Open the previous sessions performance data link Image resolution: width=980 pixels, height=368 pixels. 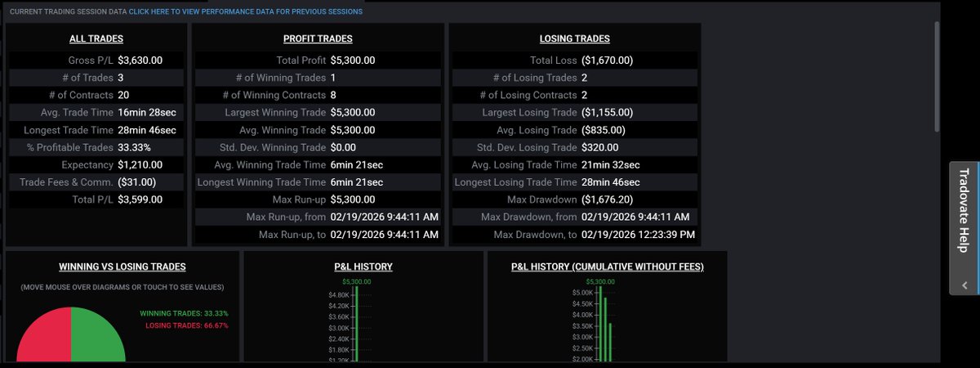tap(246, 12)
